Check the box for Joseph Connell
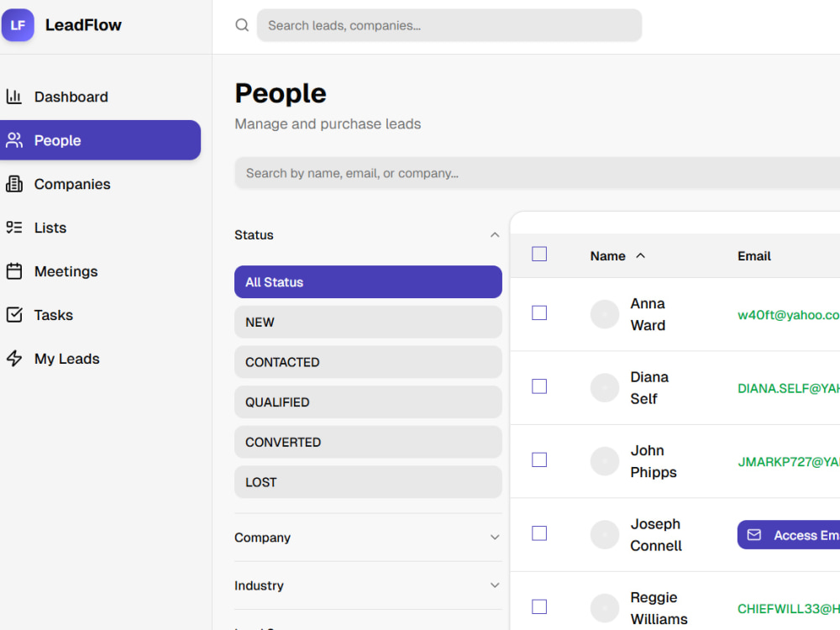Screen dimensions: 840x630 (x=539, y=533)
